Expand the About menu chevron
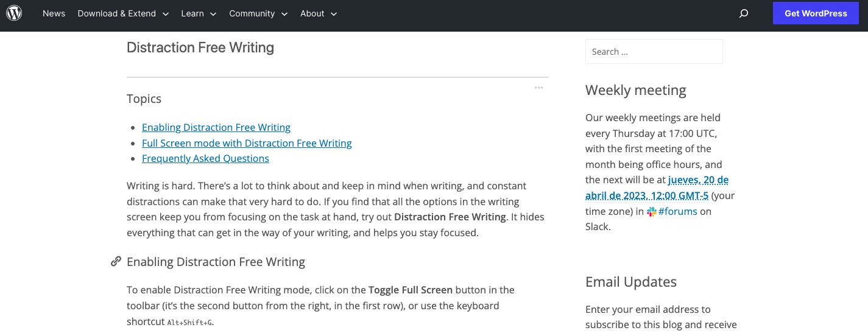The height and width of the screenshot is (336, 868). [x=334, y=14]
